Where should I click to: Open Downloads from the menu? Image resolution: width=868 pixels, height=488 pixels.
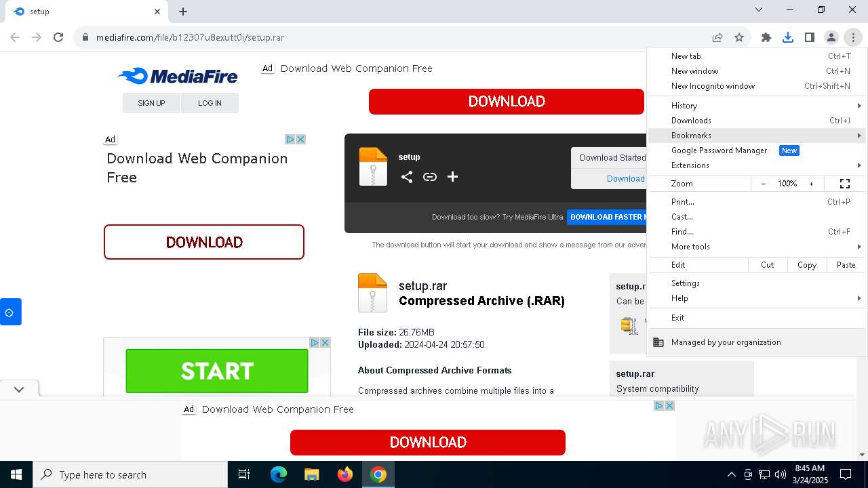[757, 121]
